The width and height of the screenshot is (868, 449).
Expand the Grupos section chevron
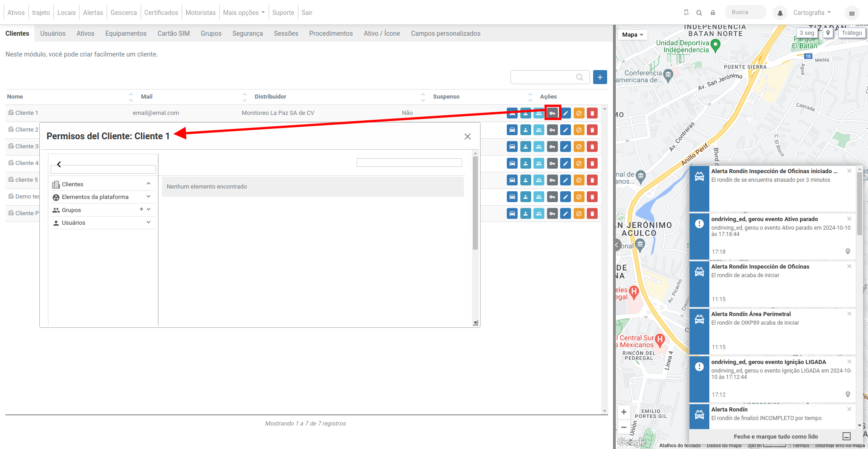148,209
